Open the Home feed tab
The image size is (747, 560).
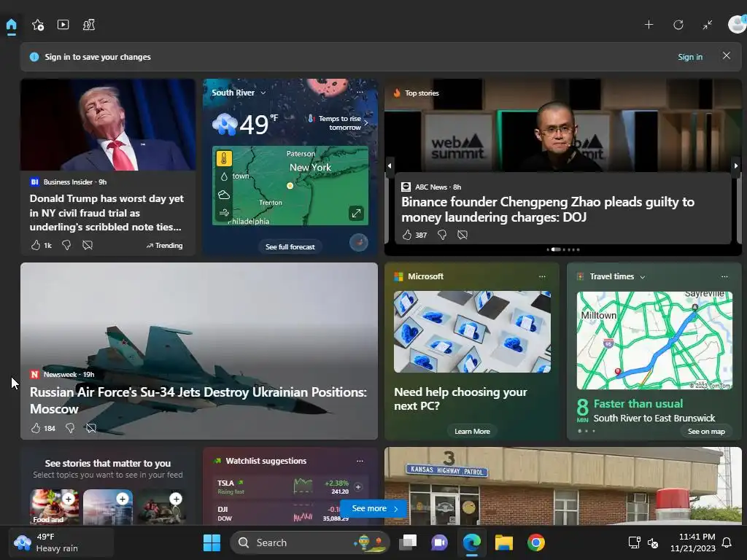point(12,25)
